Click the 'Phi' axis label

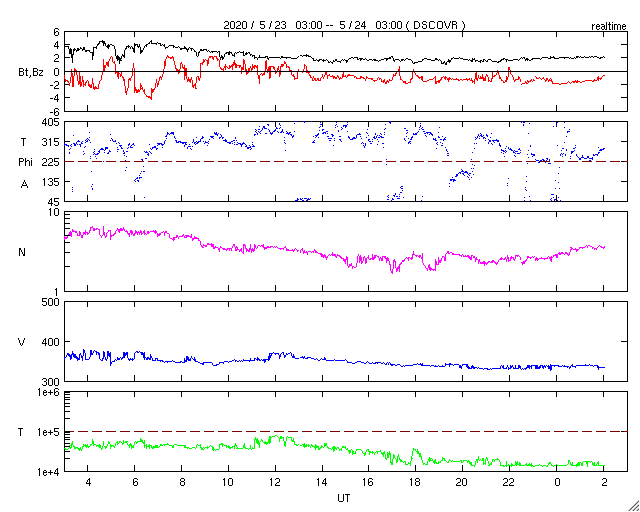pyautogui.click(x=25, y=162)
